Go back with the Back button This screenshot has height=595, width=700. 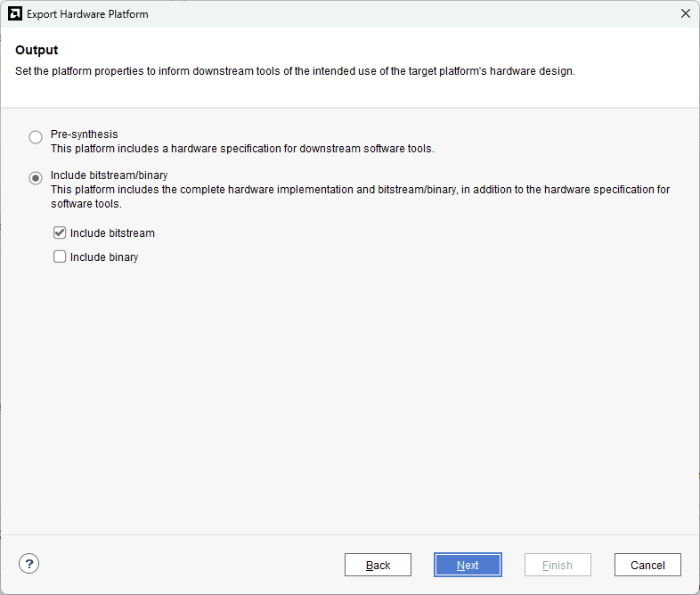(x=378, y=565)
